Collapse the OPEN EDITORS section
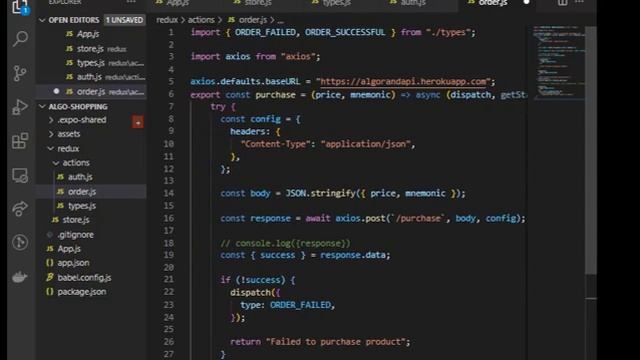Image resolution: width=640 pixels, height=360 pixels. [42, 20]
